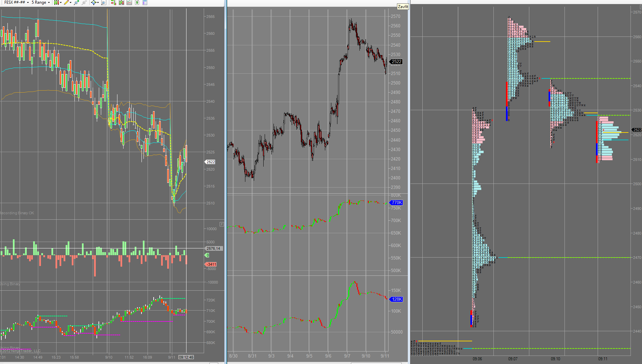642x364 pixels.
Task: Select the pencil draw tools icon
Action: click(x=66, y=2)
